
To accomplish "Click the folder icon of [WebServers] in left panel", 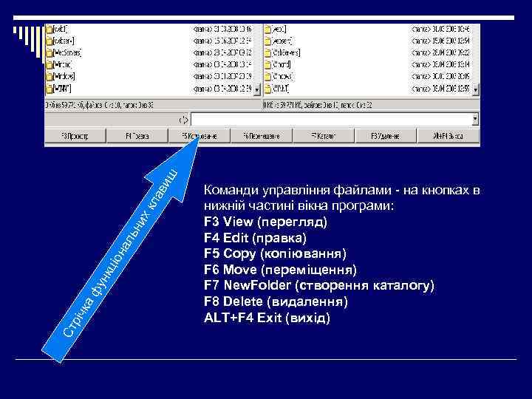I will [50, 53].
